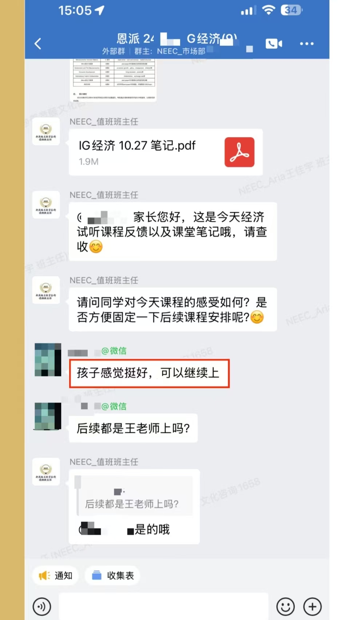
Task: Tap the parent's pixelated avatar
Action: (x=48, y=360)
